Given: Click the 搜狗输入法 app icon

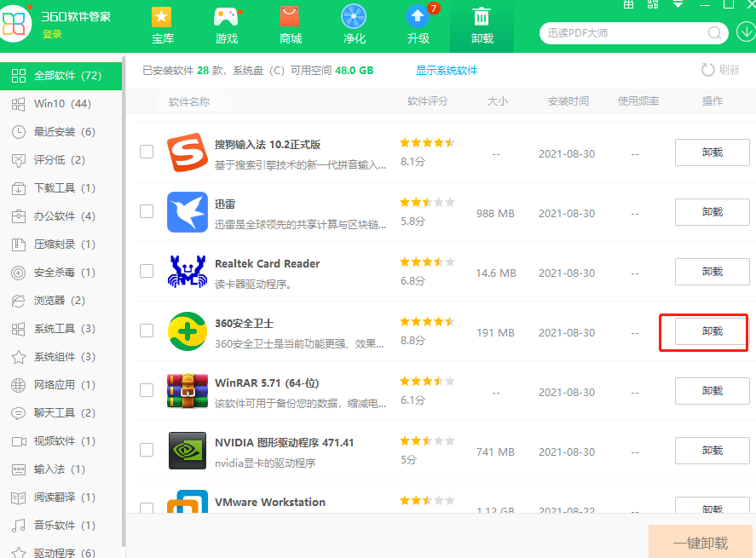Looking at the screenshot, I should point(188,152).
